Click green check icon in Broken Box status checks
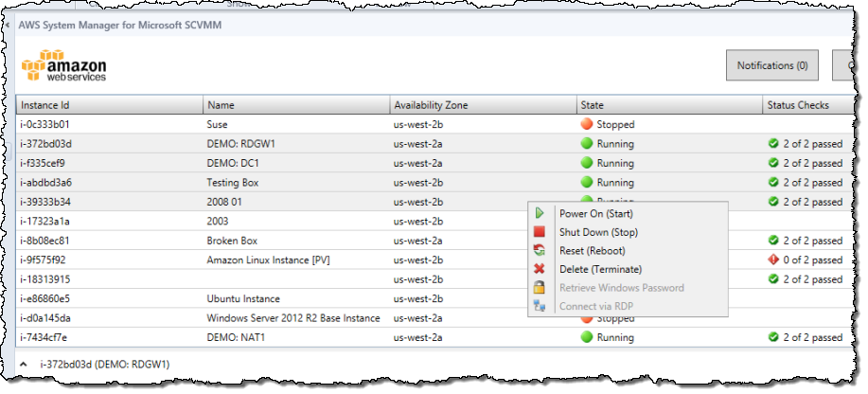This screenshot has width=868, height=394. (x=773, y=241)
